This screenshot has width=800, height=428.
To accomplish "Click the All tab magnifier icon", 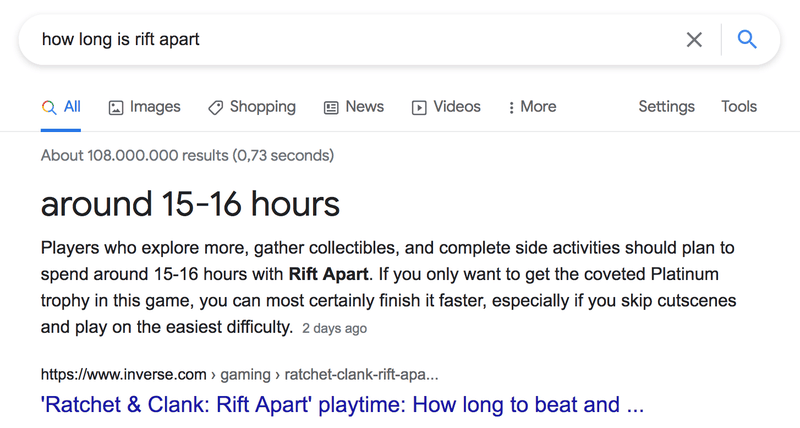I will [x=49, y=108].
